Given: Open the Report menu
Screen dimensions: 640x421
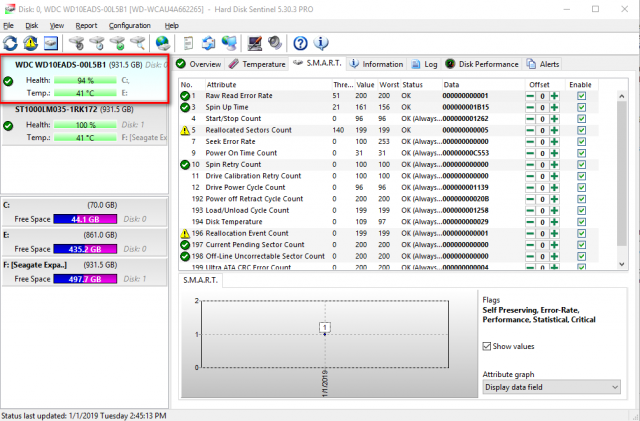Looking at the screenshot, I should 87,25.
